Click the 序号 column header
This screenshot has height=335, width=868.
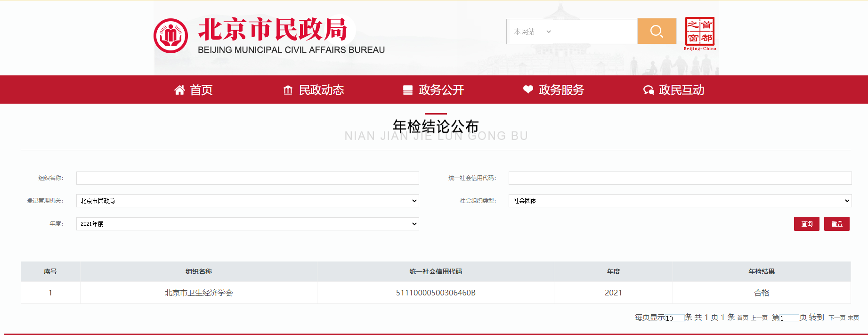[x=50, y=271]
